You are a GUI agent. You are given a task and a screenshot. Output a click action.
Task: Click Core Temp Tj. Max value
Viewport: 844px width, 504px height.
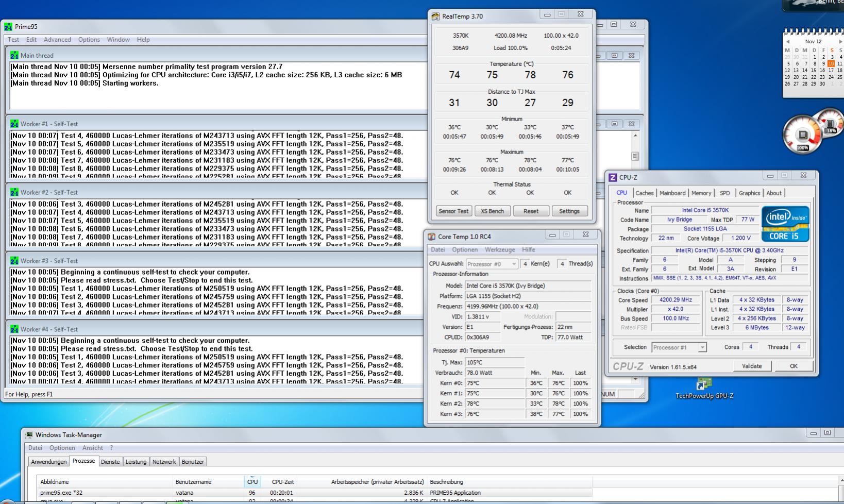tap(495, 363)
